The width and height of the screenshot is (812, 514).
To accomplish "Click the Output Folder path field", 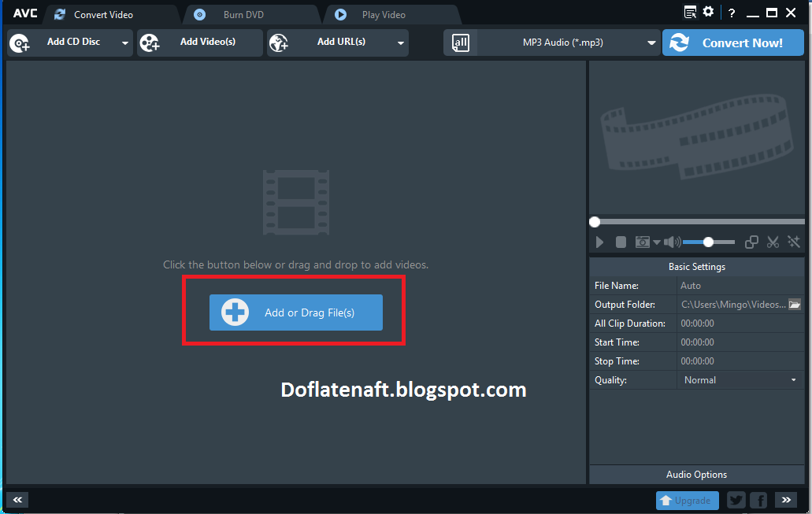I will 732,305.
